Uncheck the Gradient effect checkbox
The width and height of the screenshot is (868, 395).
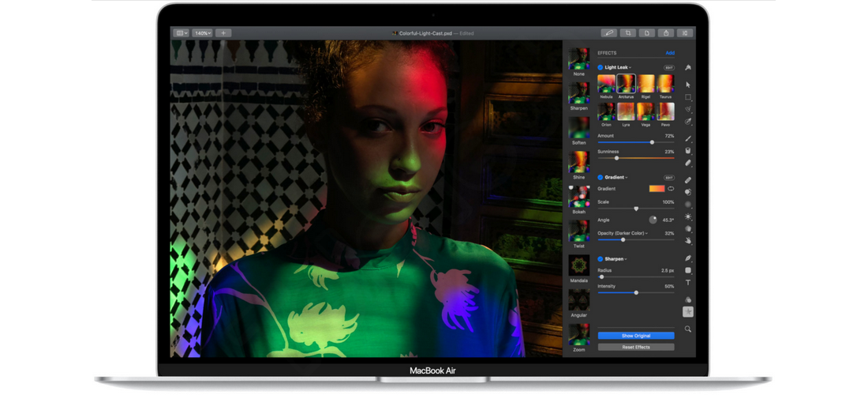[600, 177]
